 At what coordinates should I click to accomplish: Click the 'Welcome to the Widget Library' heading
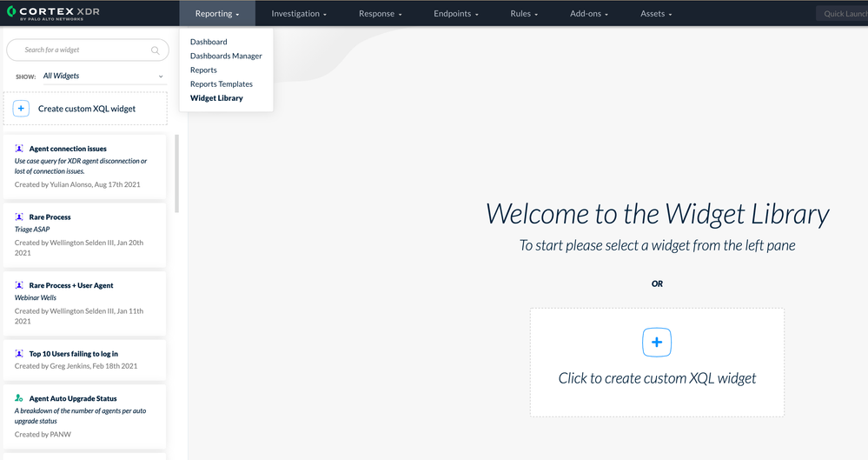(x=657, y=214)
